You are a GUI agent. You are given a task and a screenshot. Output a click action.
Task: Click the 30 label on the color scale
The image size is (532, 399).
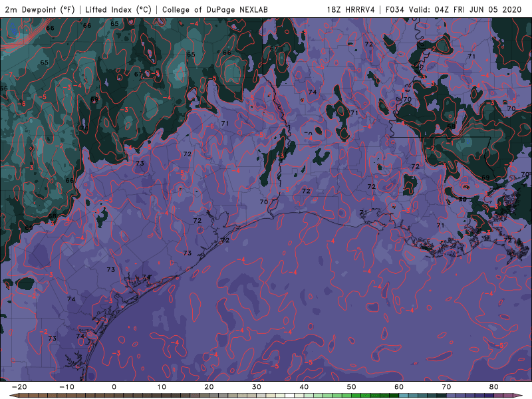257,387
